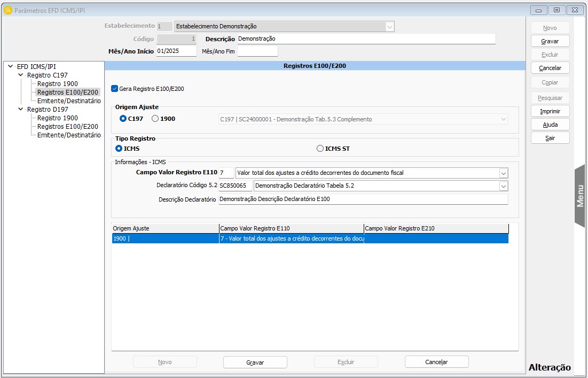Select the 1900 origin radio button

(x=155, y=119)
